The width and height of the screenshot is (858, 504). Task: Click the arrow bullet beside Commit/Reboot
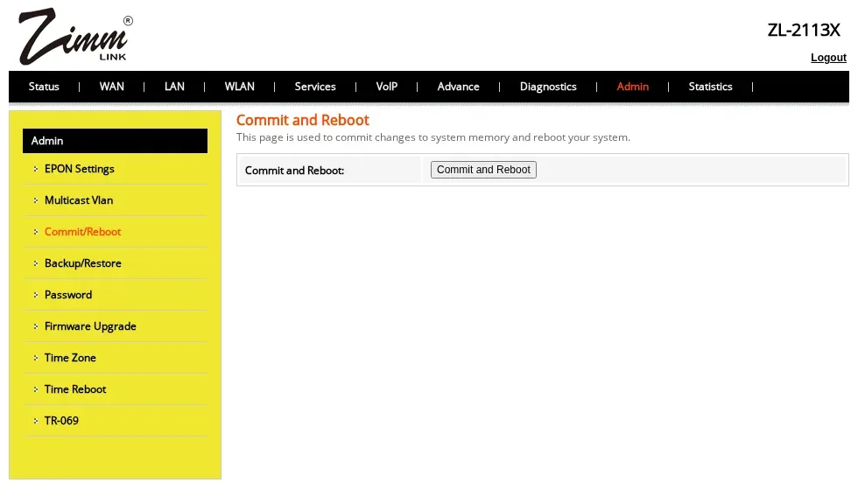(x=36, y=232)
